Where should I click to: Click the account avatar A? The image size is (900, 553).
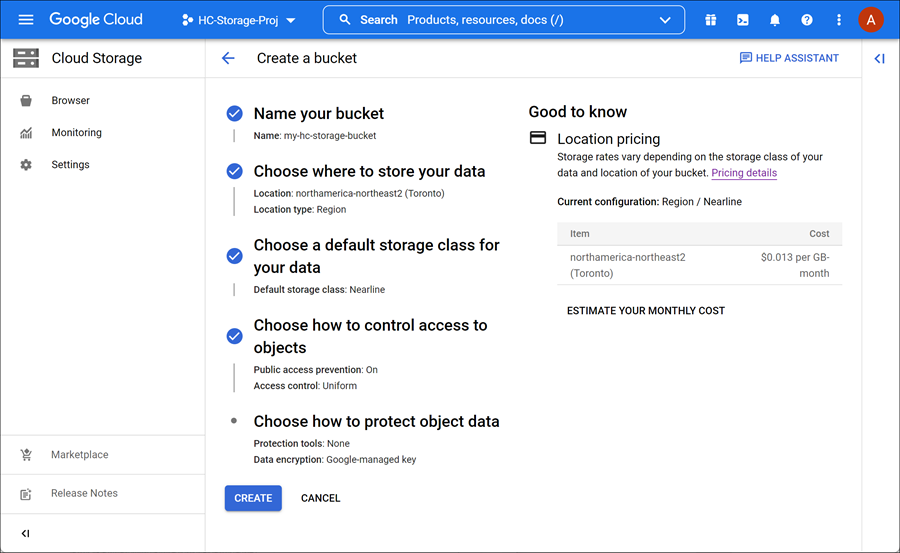tap(871, 20)
